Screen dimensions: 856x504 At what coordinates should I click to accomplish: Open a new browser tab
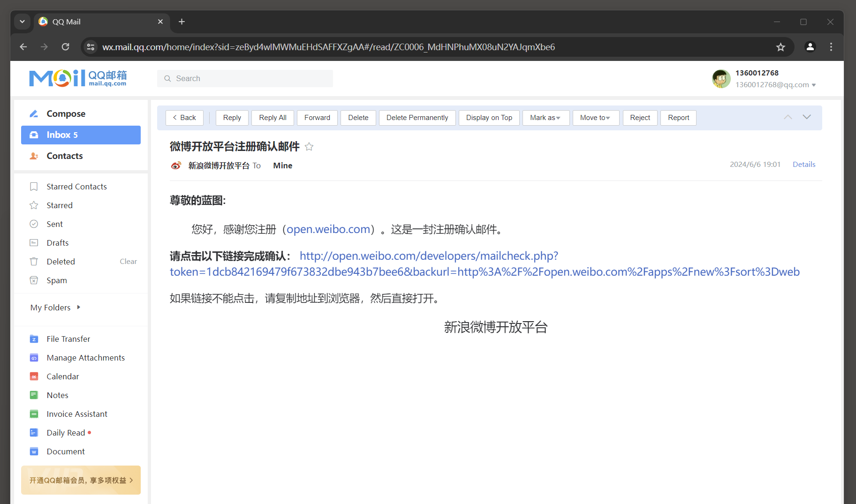pos(182,22)
